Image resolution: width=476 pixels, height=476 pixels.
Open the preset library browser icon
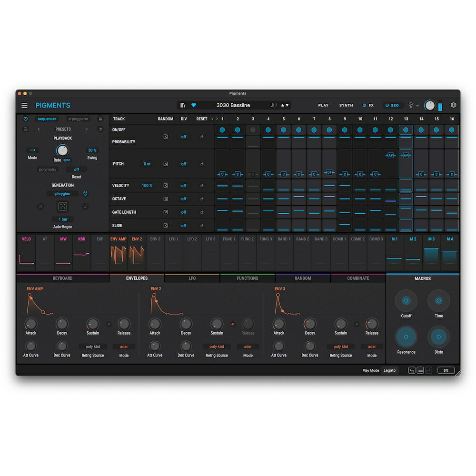(x=183, y=105)
